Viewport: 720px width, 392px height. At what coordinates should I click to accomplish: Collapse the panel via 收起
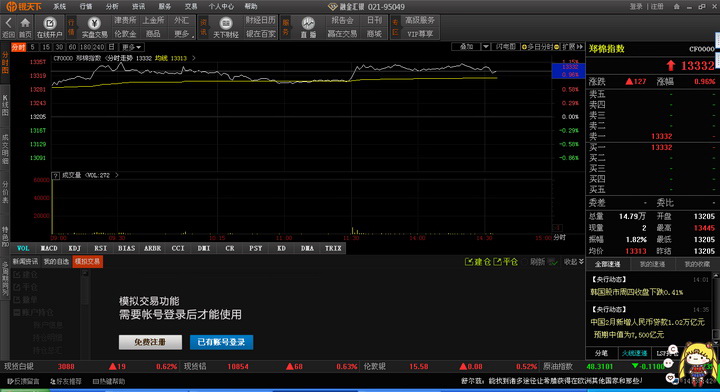tap(574, 262)
